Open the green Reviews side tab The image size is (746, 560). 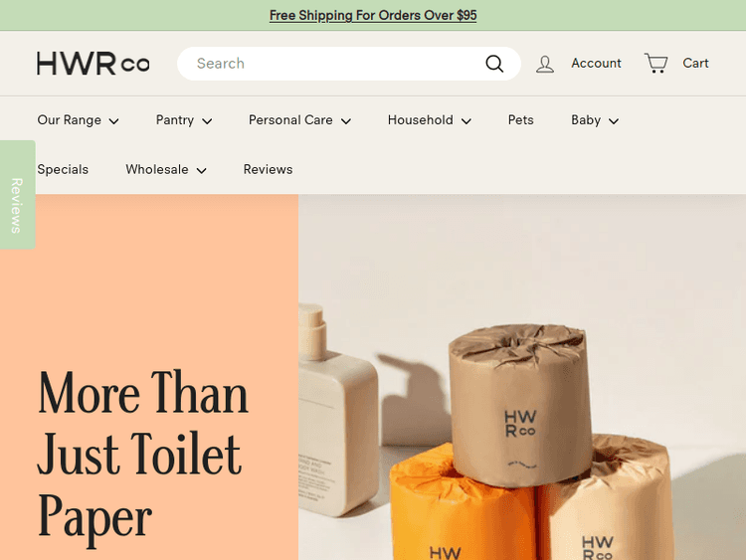(x=17, y=204)
